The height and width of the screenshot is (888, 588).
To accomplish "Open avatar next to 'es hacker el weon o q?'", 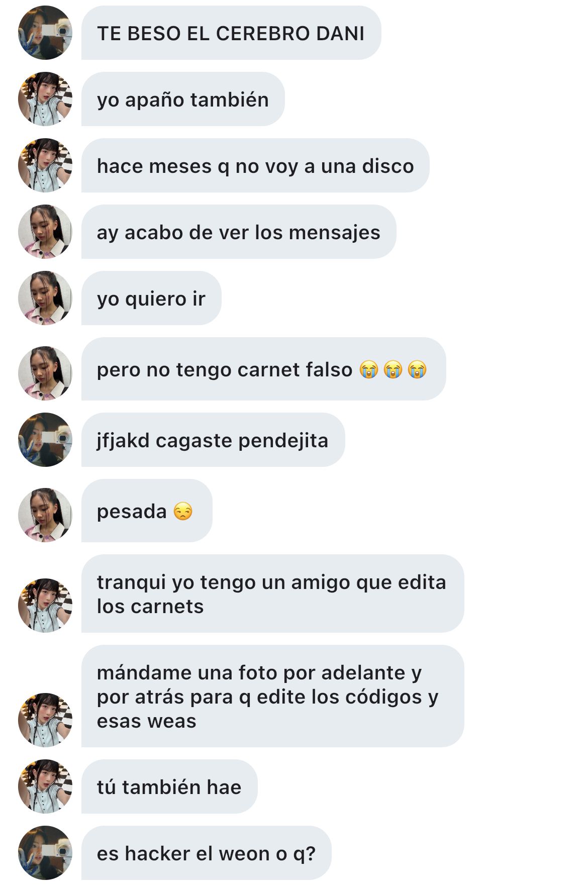I will point(45,853).
